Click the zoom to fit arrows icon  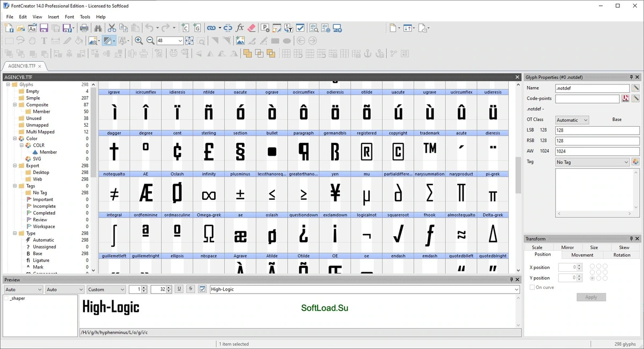click(x=189, y=40)
